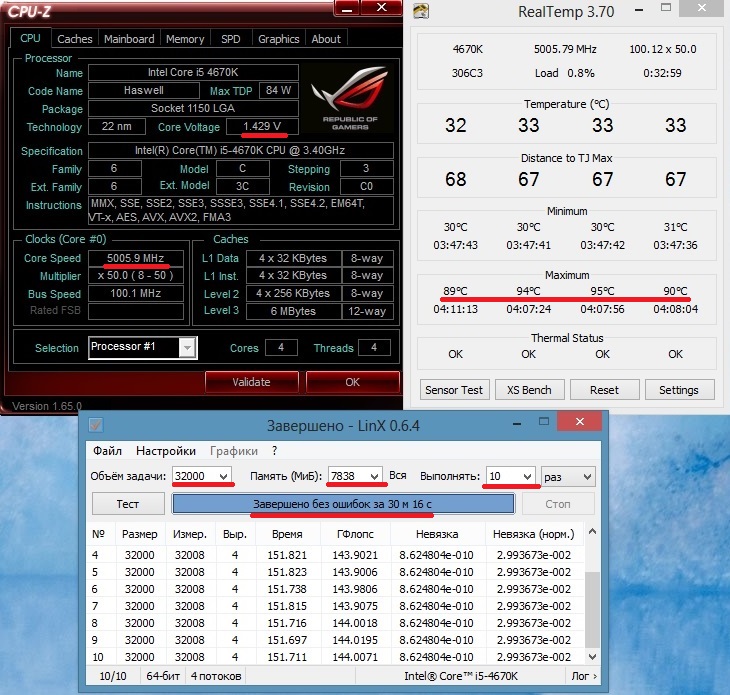This screenshot has width=730, height=695.
Task: Maximize the RealTemp window
Action: click(x=666, y=7)
